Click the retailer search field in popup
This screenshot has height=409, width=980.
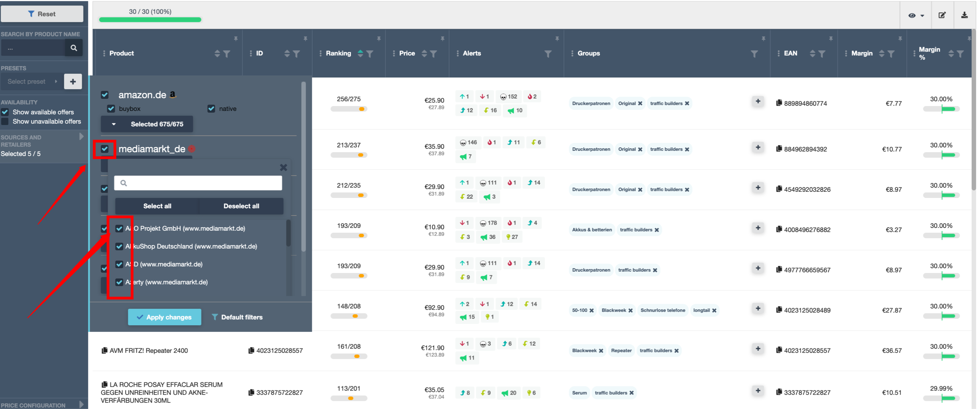pos(198,182)
